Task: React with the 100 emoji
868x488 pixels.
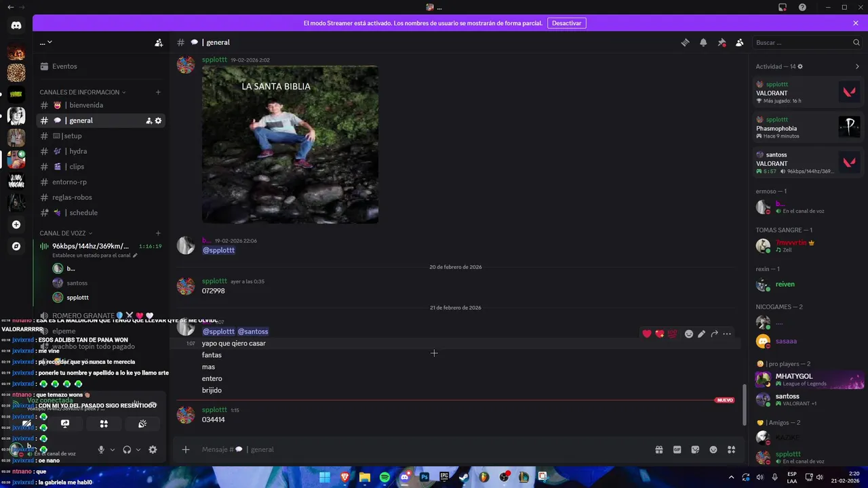Action: (672, 333)
